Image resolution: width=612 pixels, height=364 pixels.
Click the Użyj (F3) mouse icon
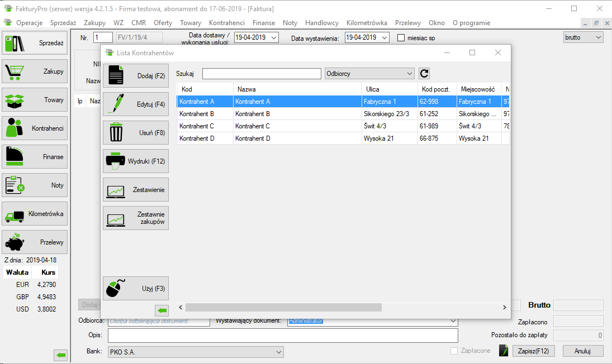(x=116, y=289)
